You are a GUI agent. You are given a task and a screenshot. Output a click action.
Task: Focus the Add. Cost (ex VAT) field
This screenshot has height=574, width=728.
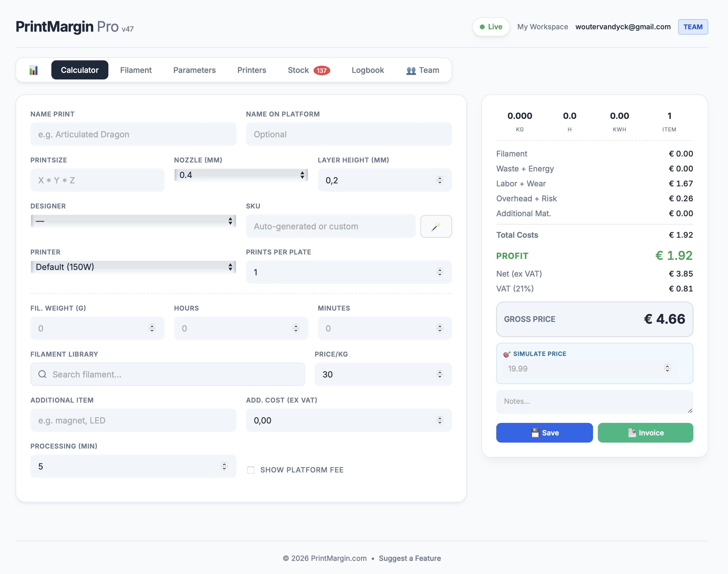349,420
